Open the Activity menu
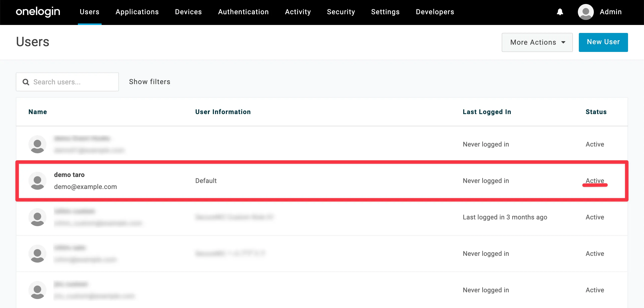The image size is (644, 308). [x=298, y=12]
